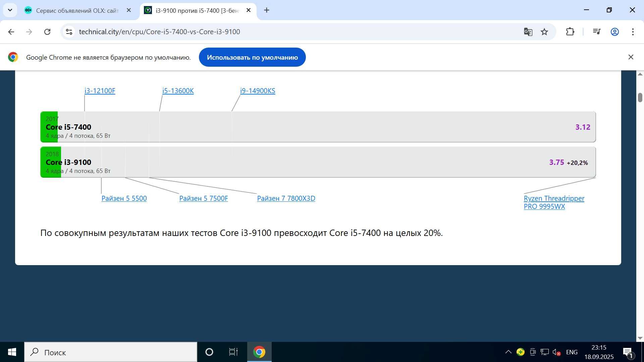Open the Chrome three-dot menu
Screen dimensions: 644x362
(633, 32)
